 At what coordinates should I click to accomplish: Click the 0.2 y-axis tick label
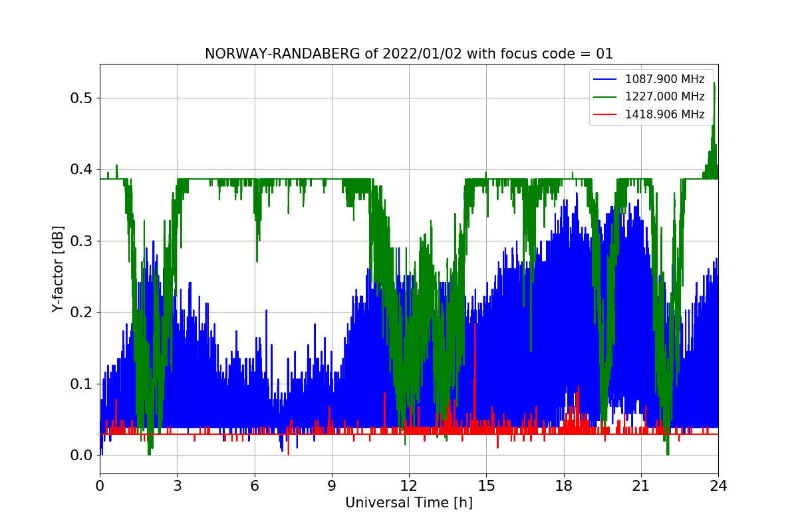[x=82, y=312]
